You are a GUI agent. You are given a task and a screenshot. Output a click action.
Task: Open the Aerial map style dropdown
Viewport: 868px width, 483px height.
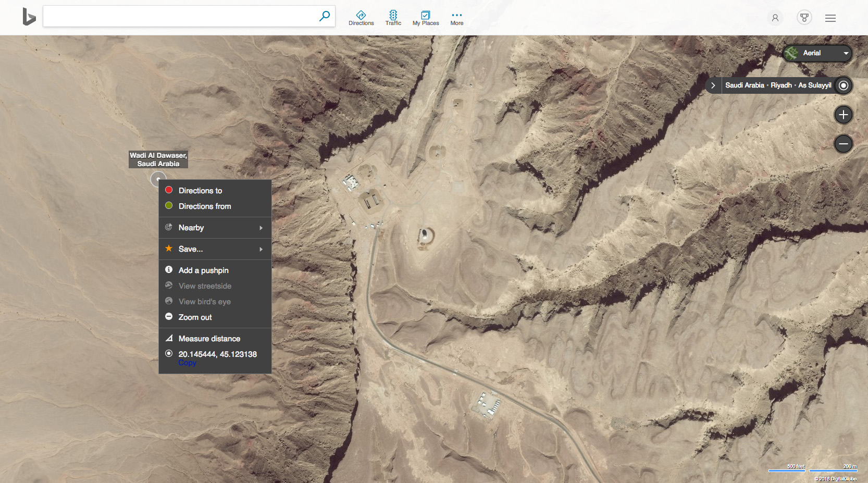(817, 53)
